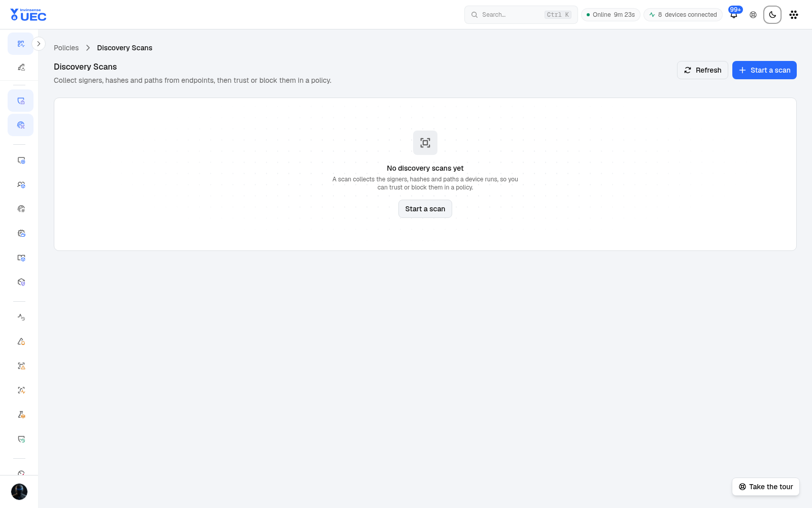Click the 'No discovery scans yet' heading
The width and height of the screenshot is (812, 508).
click(425, 168)
